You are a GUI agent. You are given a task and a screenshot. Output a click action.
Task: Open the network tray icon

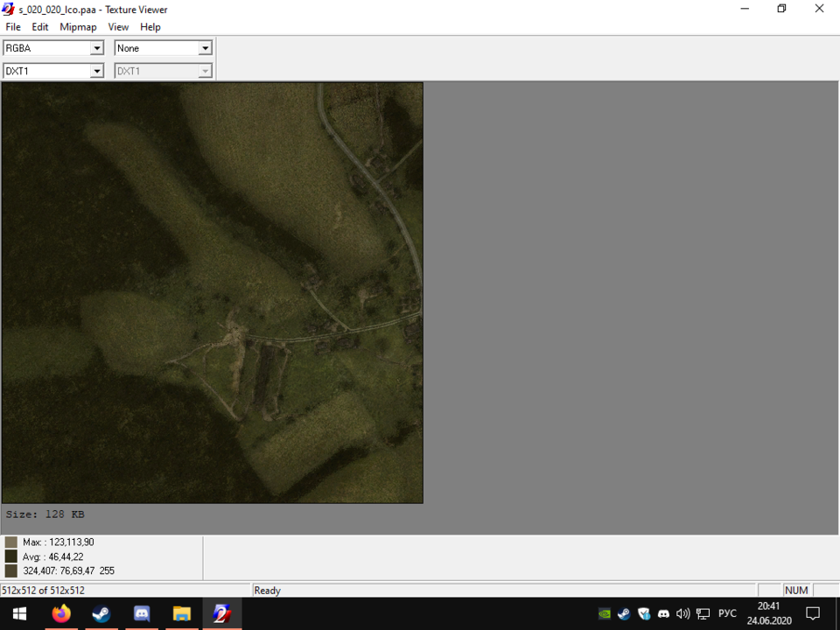tap(703, 613)
